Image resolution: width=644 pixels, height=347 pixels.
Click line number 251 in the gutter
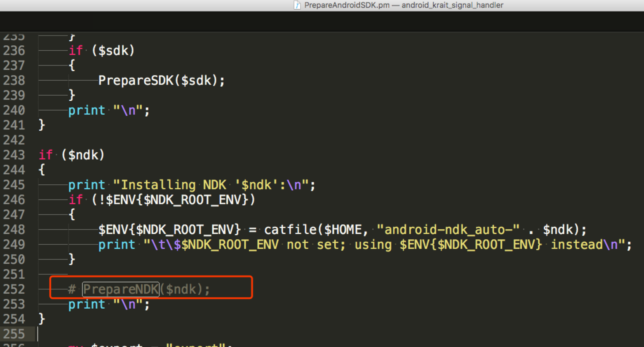click(14, 274)
